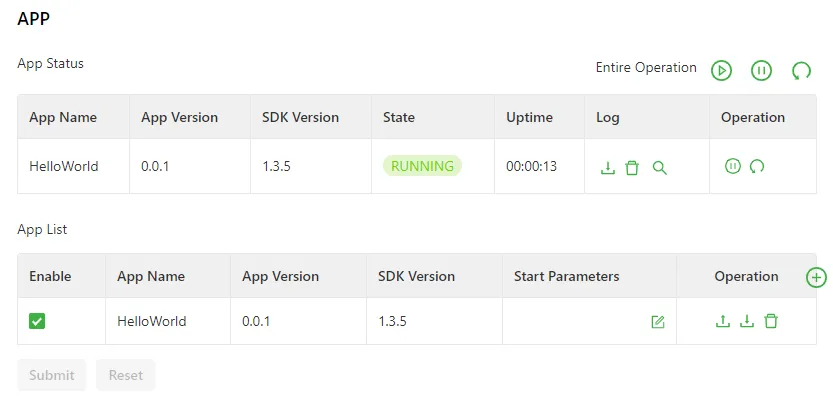Click the Entire Operation label
The height and width of the screenshot is (404, 833).
(x=646, y=68)
